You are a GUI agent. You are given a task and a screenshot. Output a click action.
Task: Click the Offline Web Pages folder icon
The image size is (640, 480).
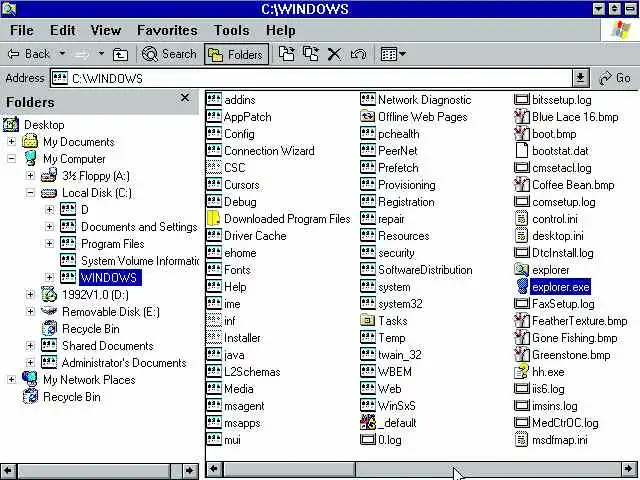tap(368, 117)
